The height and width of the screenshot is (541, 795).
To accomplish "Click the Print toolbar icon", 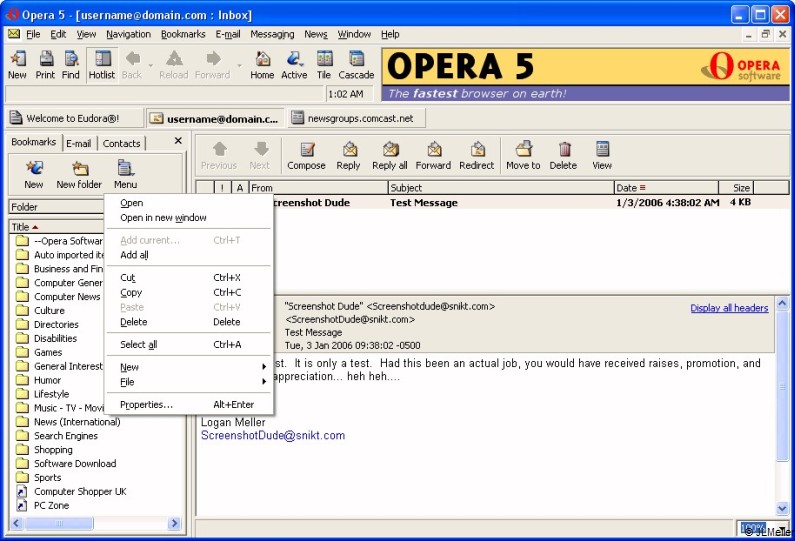I will 45,64.
